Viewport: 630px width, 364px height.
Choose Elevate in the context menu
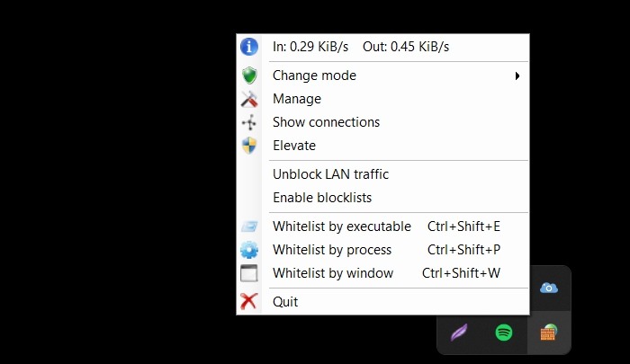(294, 146)
